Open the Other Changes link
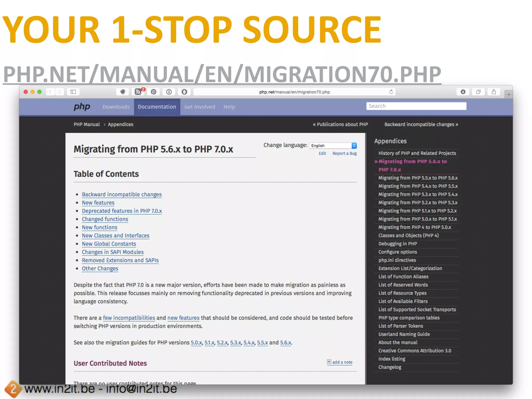The width and height of the screenshot is (532, 399). click(100, 269)
